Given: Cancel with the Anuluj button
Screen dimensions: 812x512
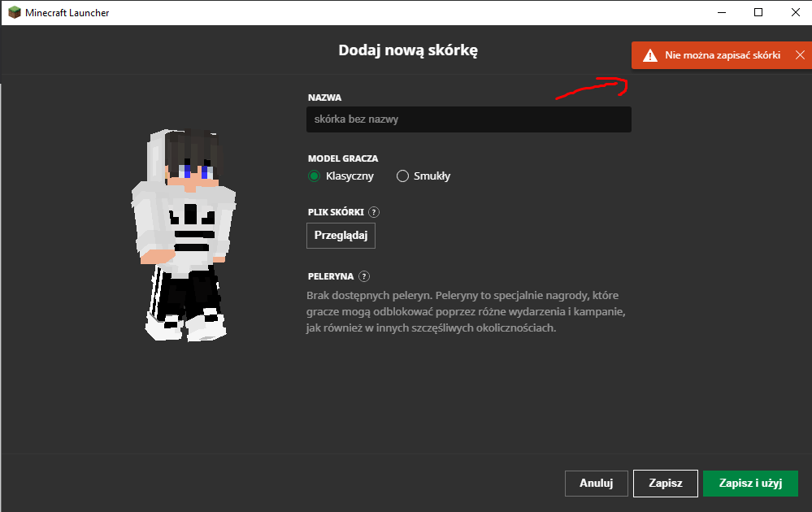Looking at the screenshot, I should [596, 483].
